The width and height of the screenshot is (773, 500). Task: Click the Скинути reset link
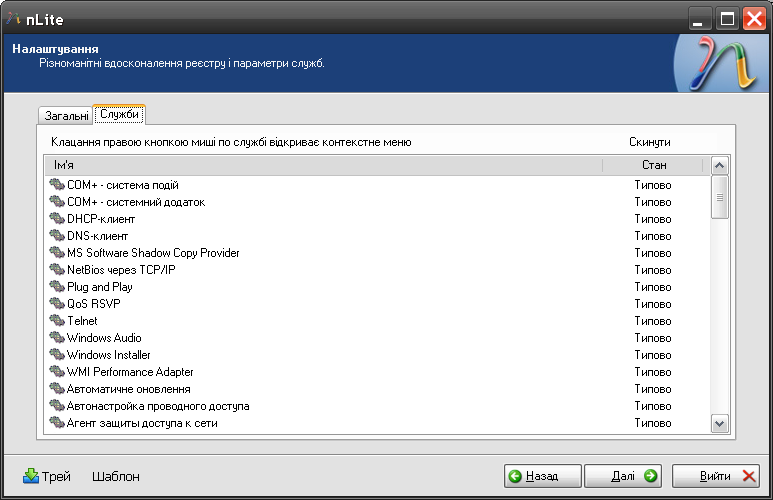point(649,142)
